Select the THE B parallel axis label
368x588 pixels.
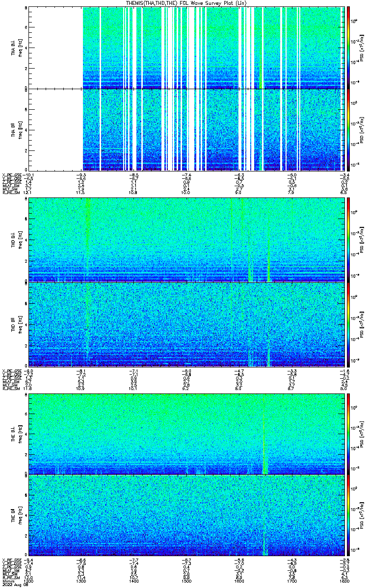click(x=13, y=516)
